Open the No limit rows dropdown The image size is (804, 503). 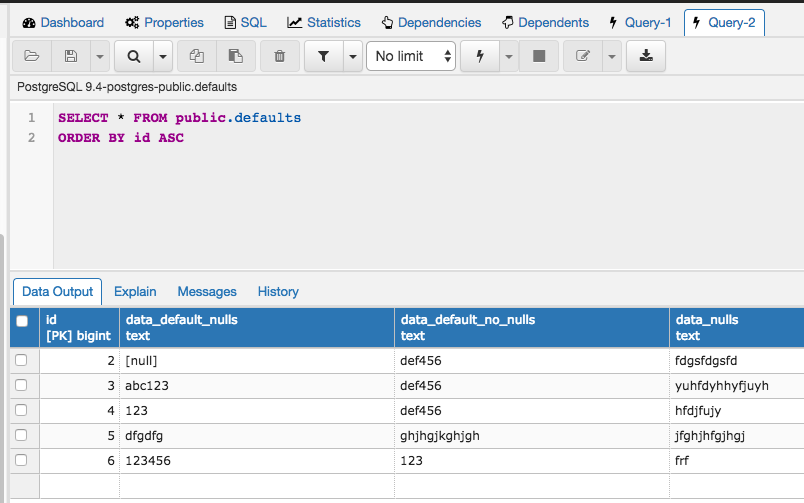pos(412,57)
